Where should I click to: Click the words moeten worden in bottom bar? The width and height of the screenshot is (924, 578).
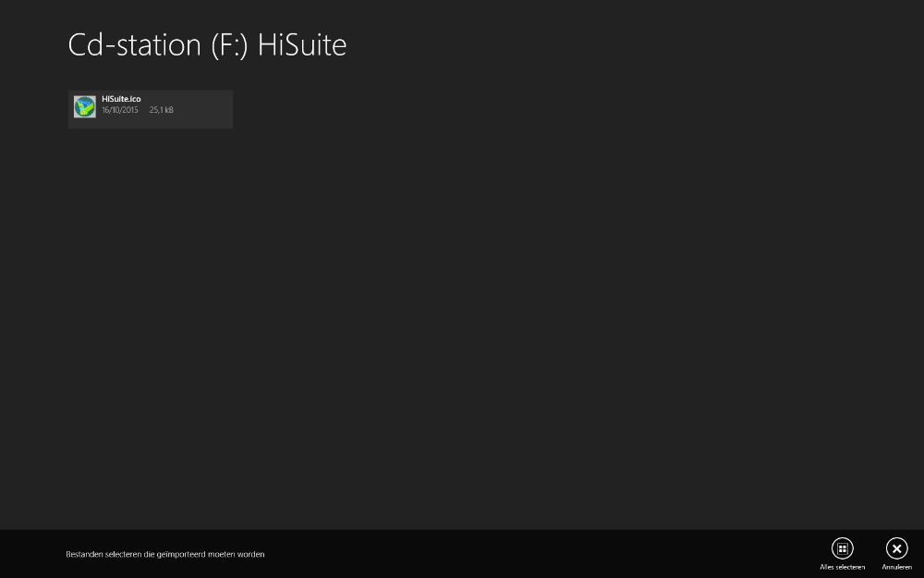pos(240,555)
